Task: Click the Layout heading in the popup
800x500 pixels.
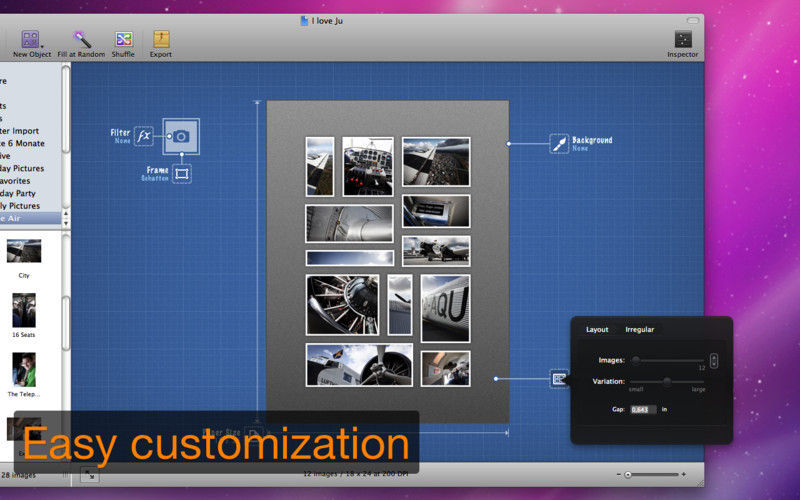Action: pyautogui.click(x=597, y=330)
